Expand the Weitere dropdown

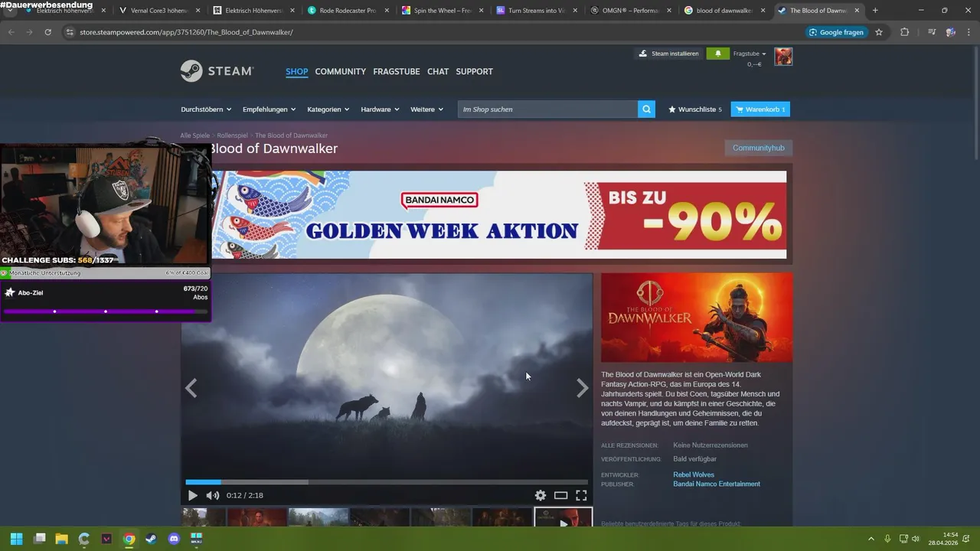click(x=427, y=109)
